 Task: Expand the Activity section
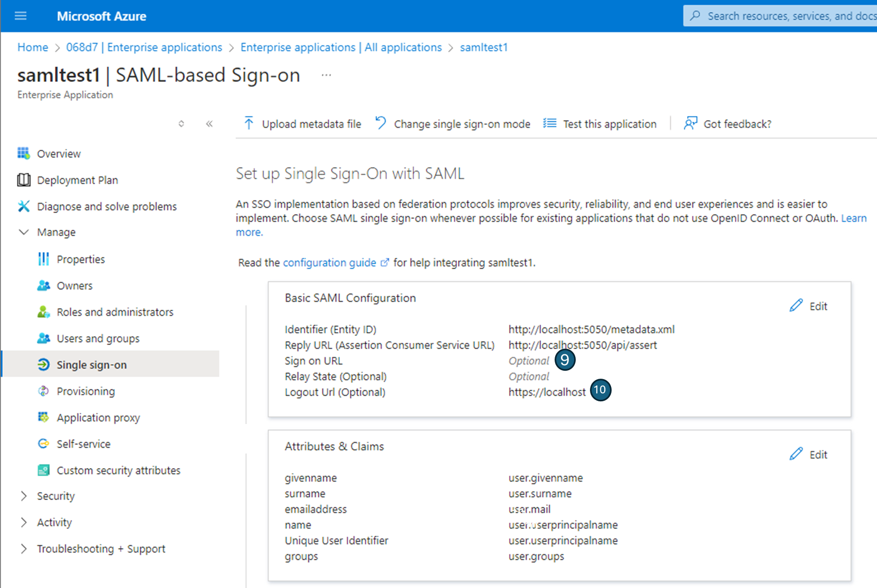(24, 522)
